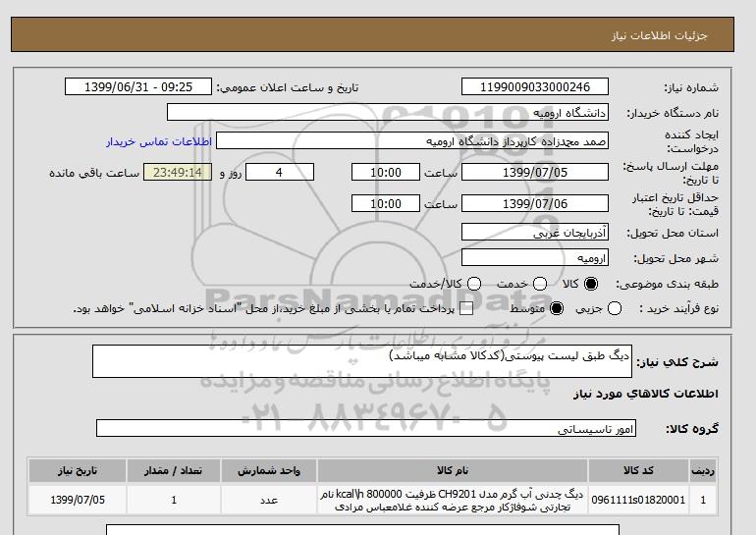The width and height of the screenshot is (756, 535).
Task: Click the price validity date 1399/07/06 field
Action: [x=535, y=203]
